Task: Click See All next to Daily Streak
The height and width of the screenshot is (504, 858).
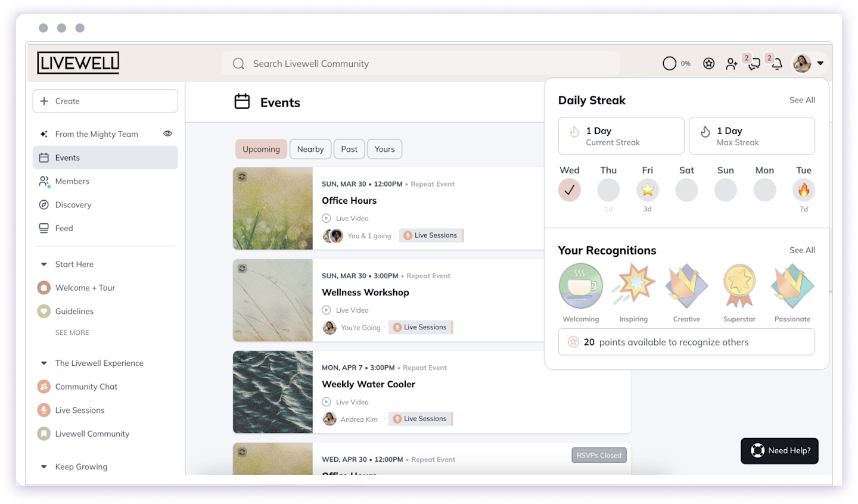Action: coord(802,100)
